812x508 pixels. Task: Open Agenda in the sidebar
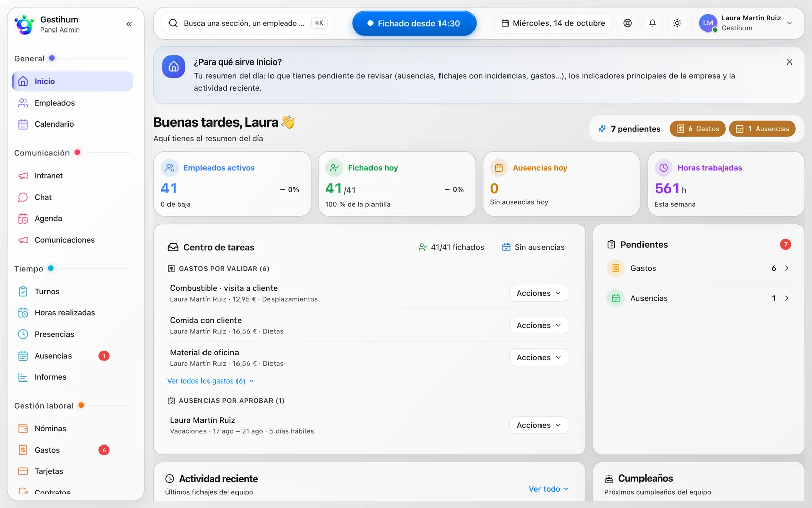pyautogui.click(x=73, y=218)
